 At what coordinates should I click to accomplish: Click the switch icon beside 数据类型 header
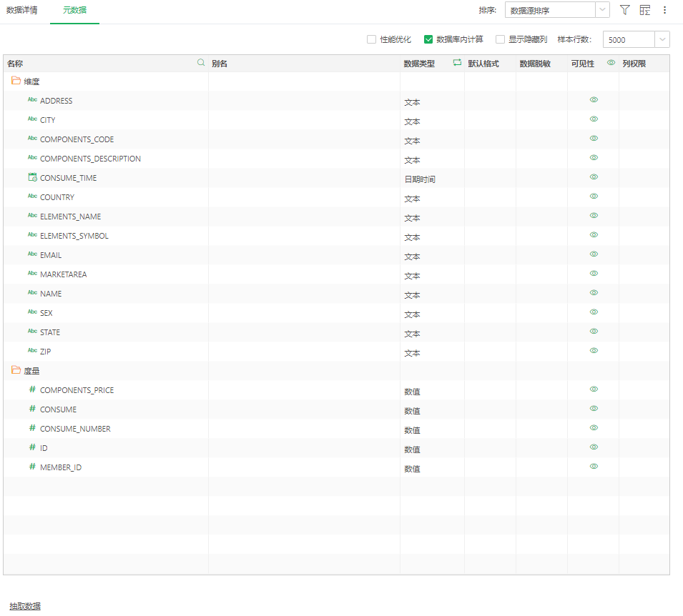point(457,63)
